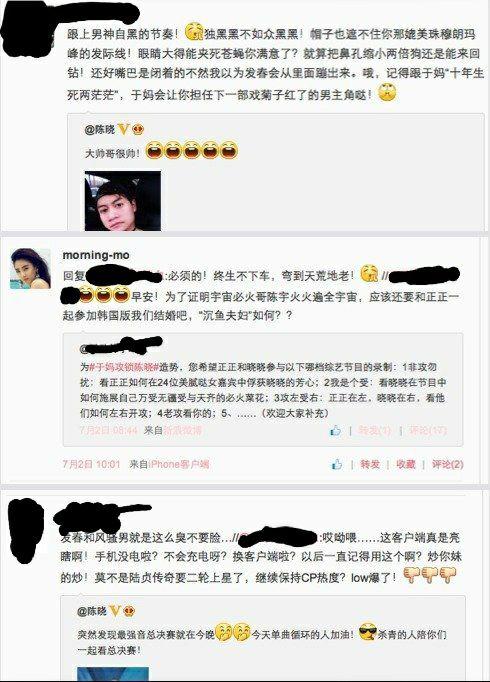The image size is (490, 682).
Task: Like the quoted variety-show poll post
Action: (x=335, y=431)
